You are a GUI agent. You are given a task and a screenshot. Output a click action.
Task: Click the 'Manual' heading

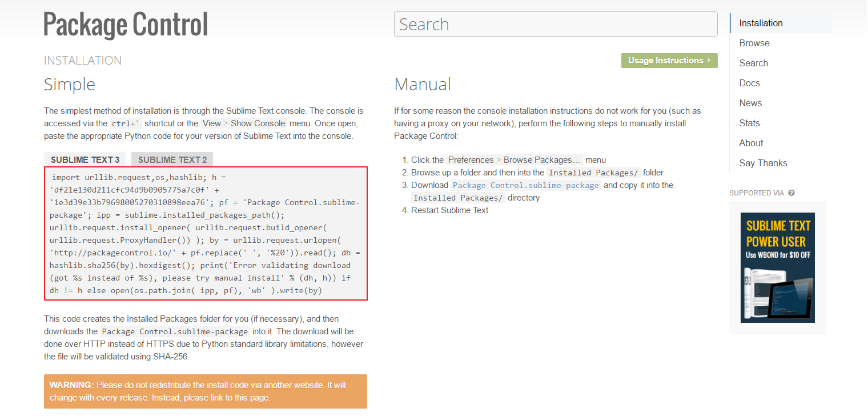(x=423, y=85)
